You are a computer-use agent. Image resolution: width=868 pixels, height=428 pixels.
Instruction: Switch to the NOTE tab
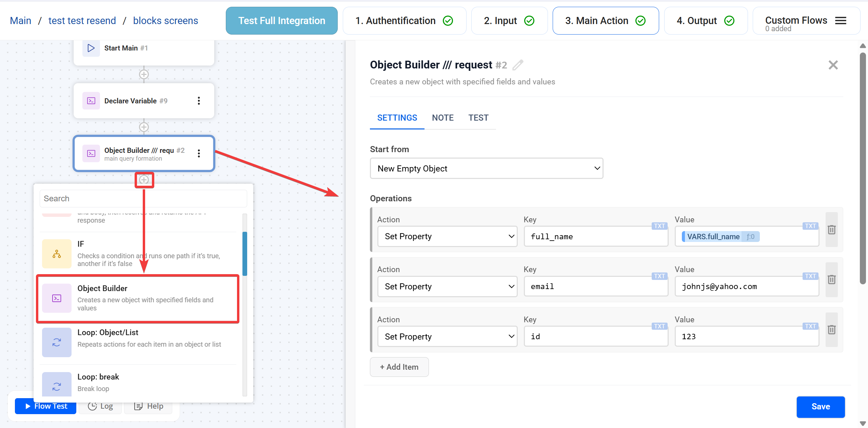click(443, 118)
